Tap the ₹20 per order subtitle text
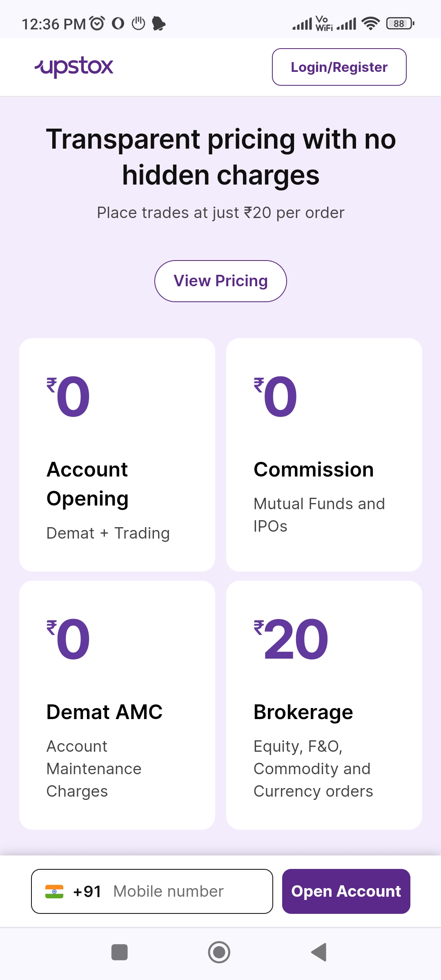This screenshot has width=441, height=980. tap(220, 213)
